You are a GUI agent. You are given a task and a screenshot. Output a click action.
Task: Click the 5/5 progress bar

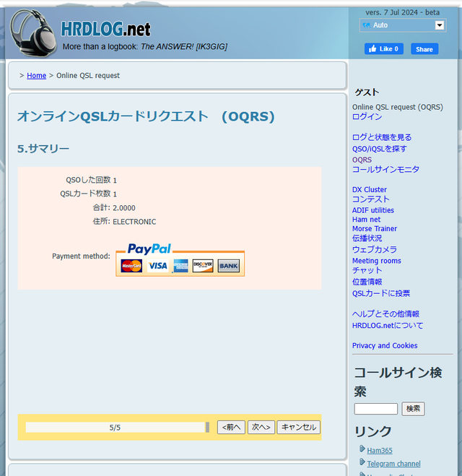[x=118, y=428]
